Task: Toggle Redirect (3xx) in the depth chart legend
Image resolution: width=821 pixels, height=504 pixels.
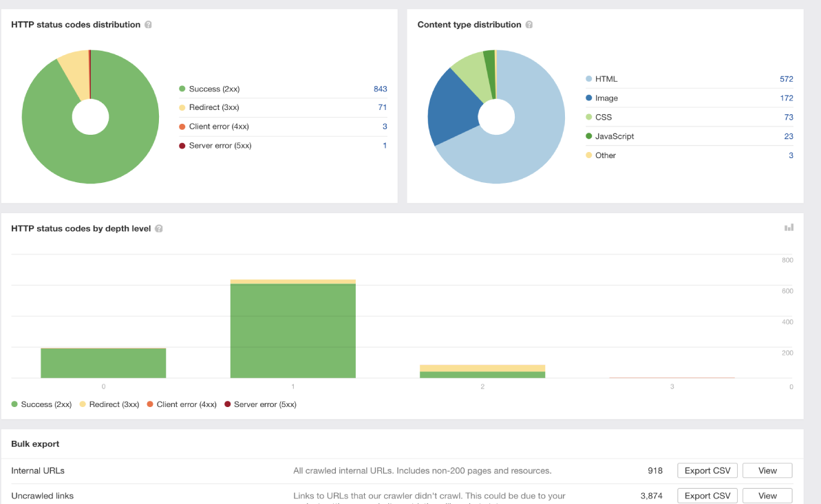Action: click(x=109, y=404)
